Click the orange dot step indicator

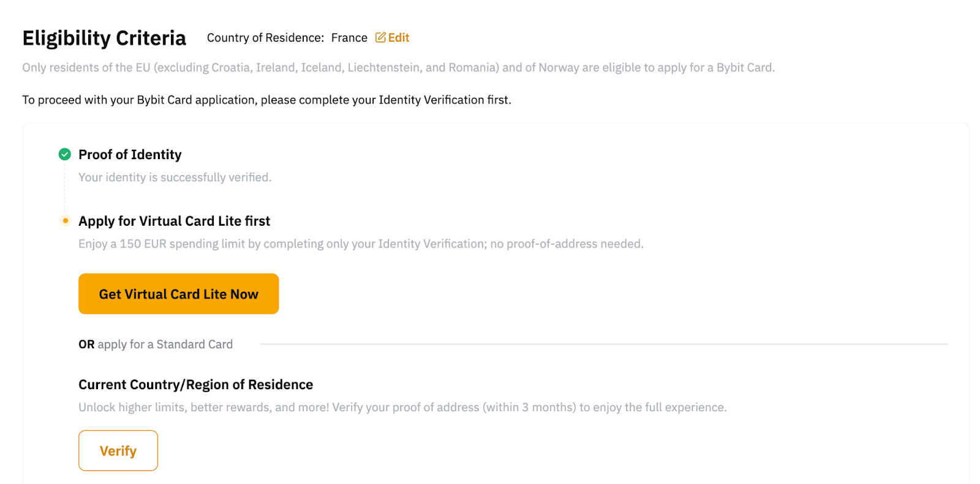point(66,220)
